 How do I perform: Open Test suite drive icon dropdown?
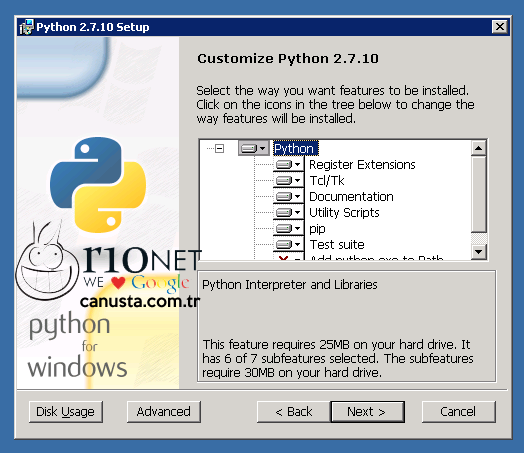coord(289,245)
